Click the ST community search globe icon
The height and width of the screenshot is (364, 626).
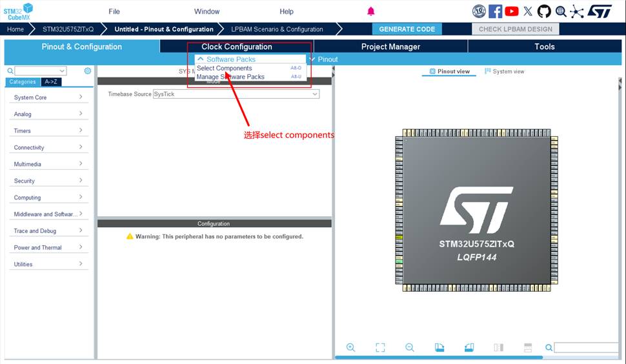tap(561, 11)
